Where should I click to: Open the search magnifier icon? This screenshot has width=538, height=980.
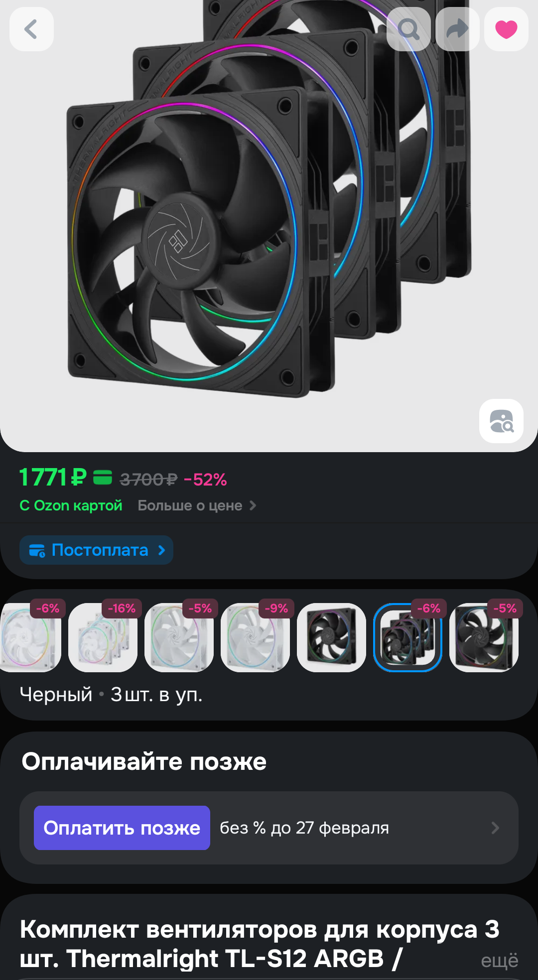pos(408,29)
